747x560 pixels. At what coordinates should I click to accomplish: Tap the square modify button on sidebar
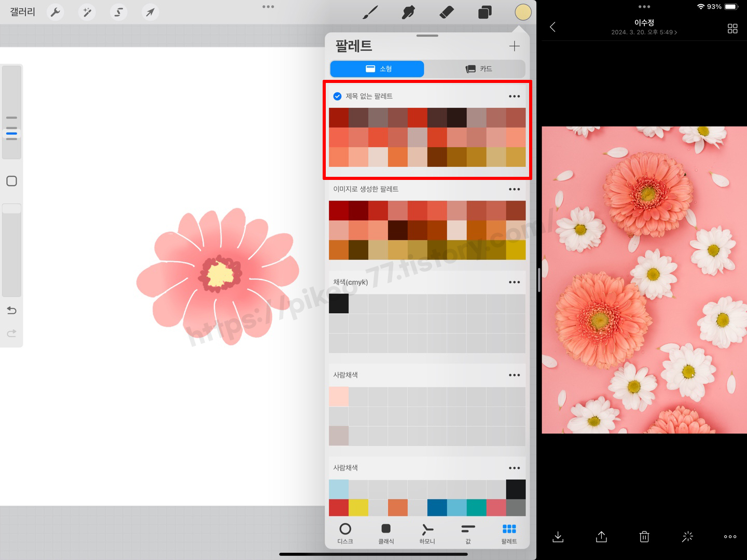11,181
